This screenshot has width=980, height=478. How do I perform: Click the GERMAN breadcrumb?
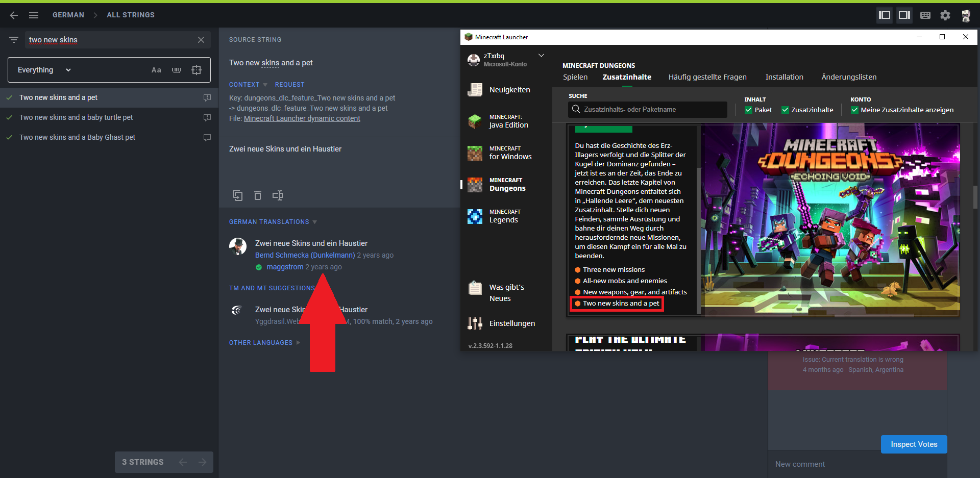[x=68, y=15]
